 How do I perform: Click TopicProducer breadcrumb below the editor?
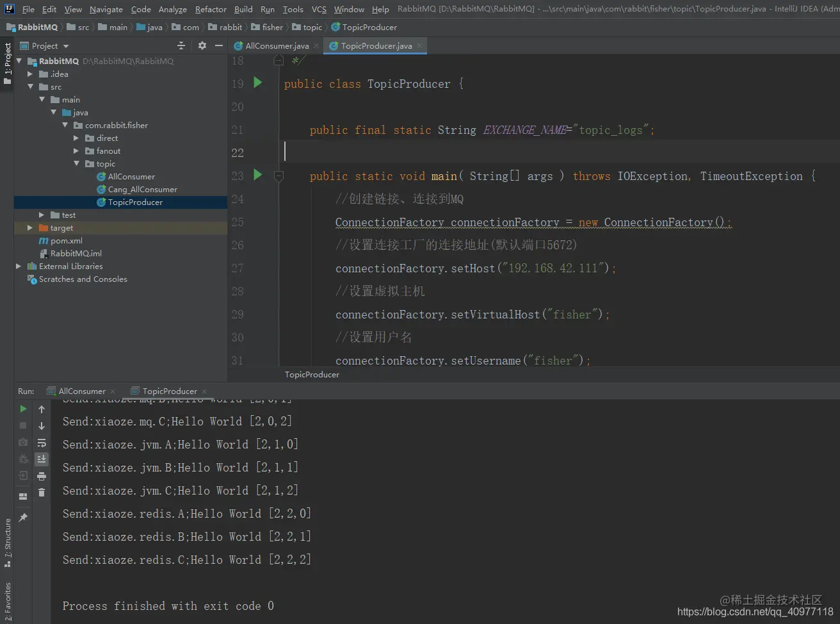point(312,374)
